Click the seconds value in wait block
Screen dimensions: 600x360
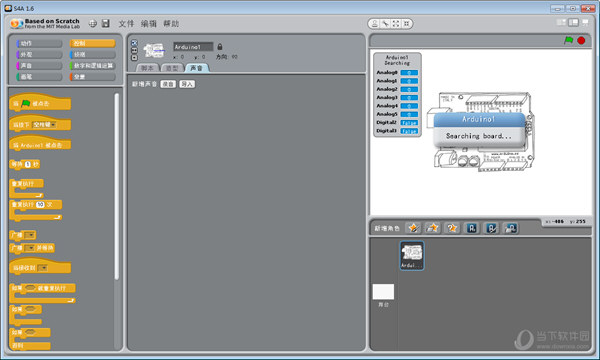point(27,164)
